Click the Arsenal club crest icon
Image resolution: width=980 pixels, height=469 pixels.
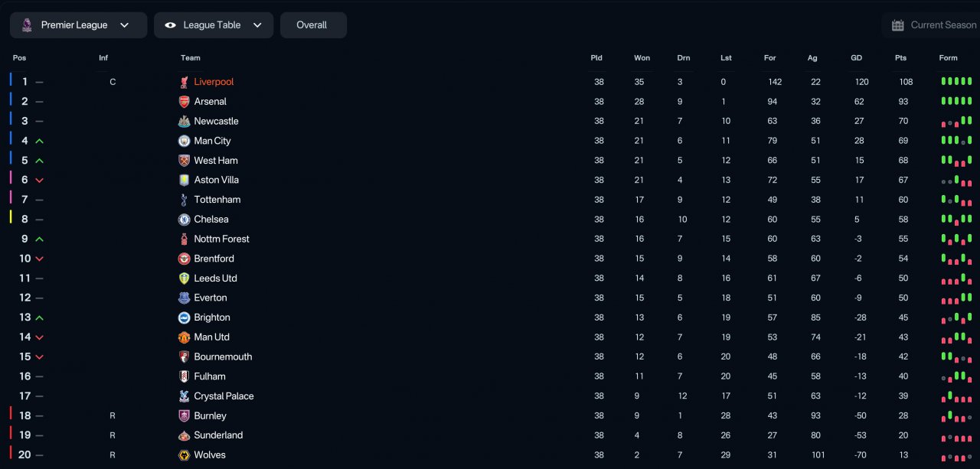[184, 102]
